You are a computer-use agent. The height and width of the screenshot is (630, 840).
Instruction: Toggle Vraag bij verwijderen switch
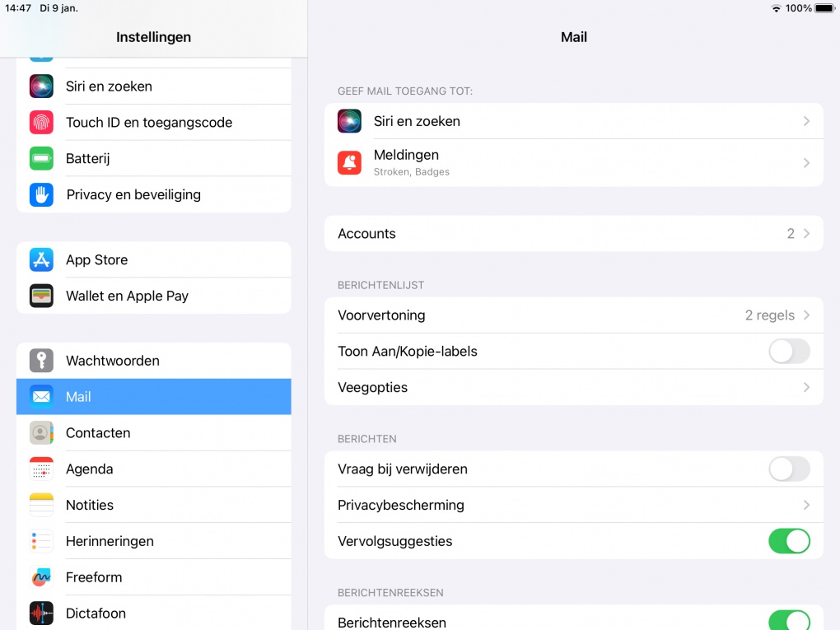click(789, 469)
